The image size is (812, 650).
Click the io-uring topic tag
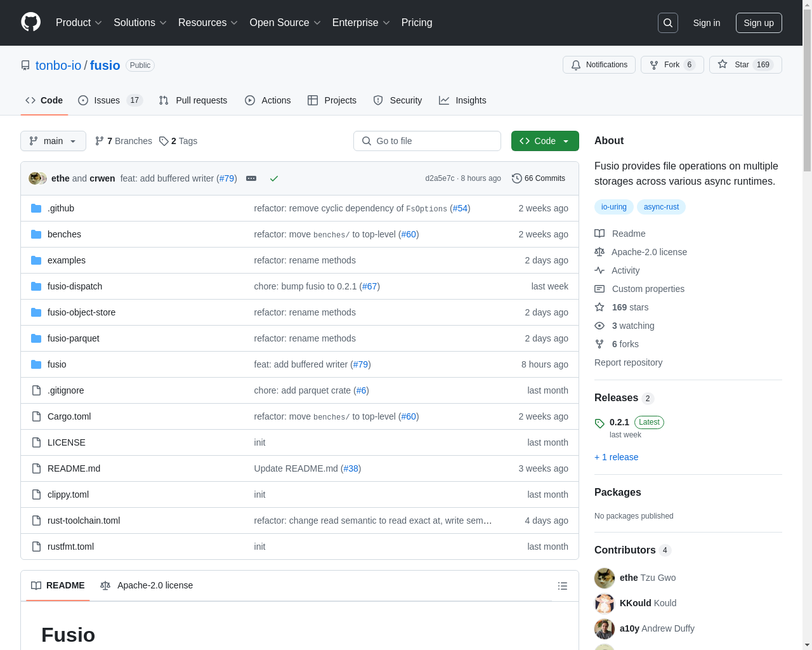614,207
